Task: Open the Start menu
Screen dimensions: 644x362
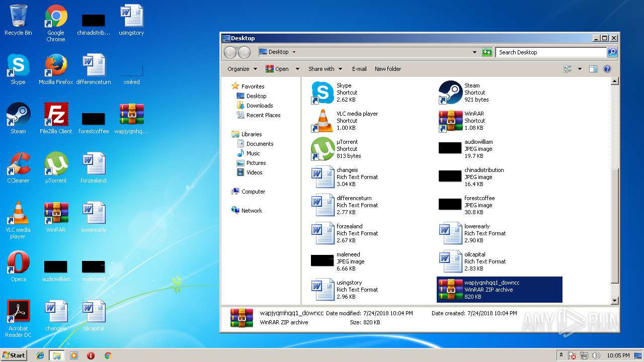Action: pyautogui.click(x=14, y=355)
